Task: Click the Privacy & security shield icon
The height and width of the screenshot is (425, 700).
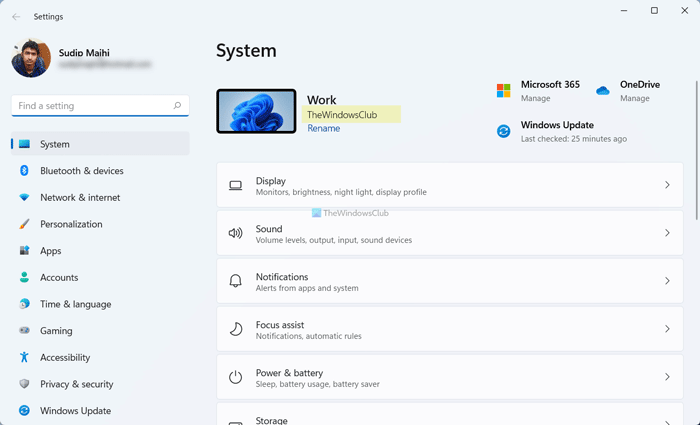Action: click(x=24, y=384)
